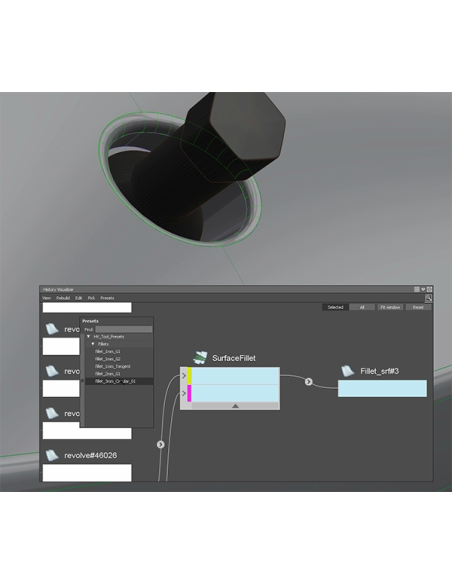Toggle the All filter button
The height and width of the screenshot is (584, 452).
[362, 307]
